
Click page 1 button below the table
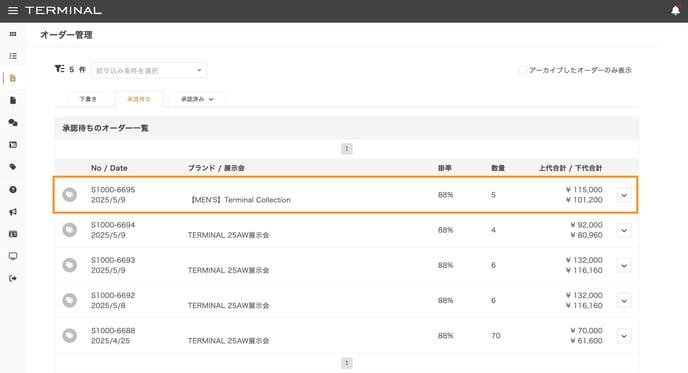click(x=347, y=363)
